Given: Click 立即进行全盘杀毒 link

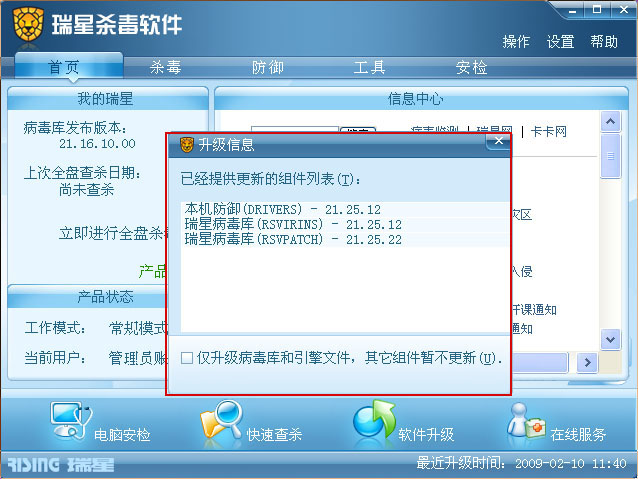Looking at the screenshot, I should 113,233.
